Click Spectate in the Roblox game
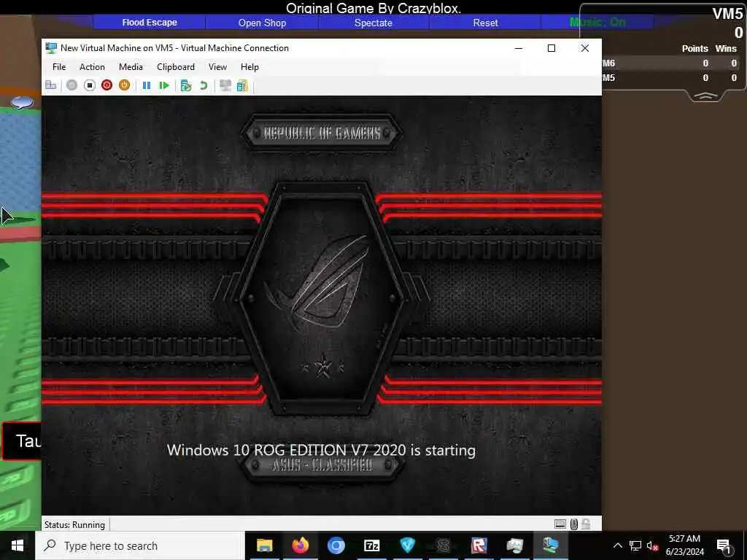 [x=373, y=23]
